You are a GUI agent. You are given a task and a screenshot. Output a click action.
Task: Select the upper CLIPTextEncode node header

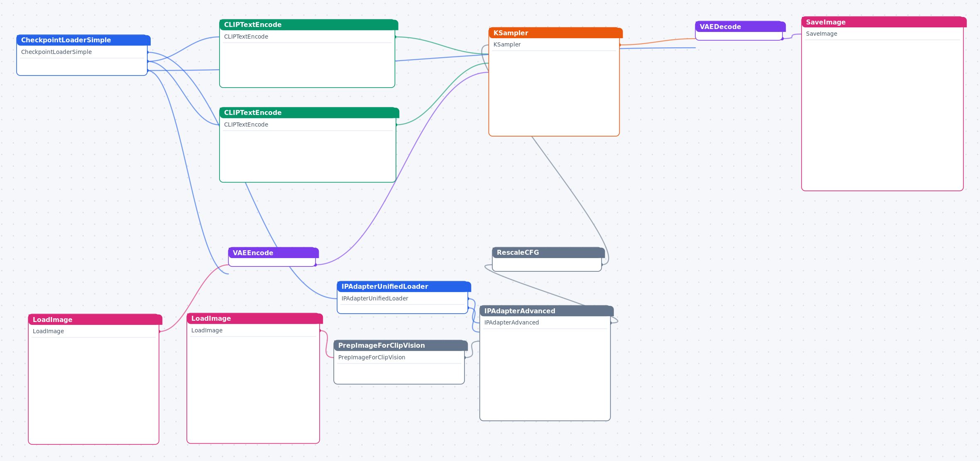coord(309,24)
